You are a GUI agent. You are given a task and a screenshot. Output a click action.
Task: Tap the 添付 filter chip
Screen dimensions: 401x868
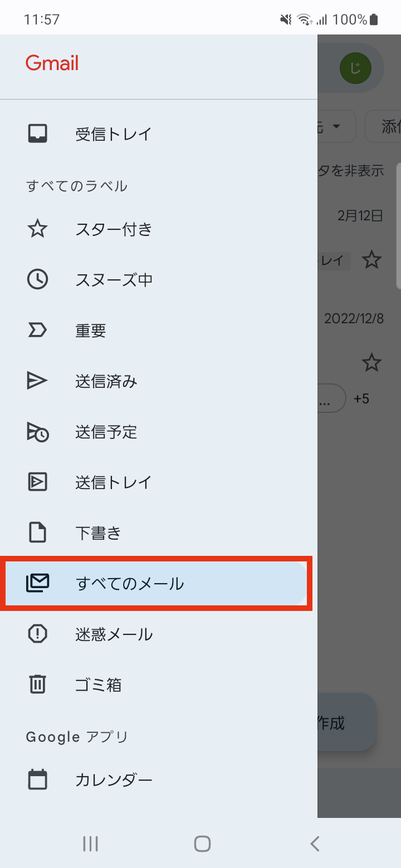[x=383, y=126]
